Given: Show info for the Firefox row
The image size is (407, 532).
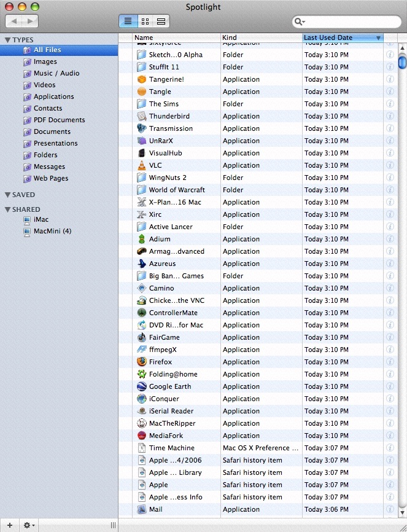Looking at the screenshot, I should point(390,362).
